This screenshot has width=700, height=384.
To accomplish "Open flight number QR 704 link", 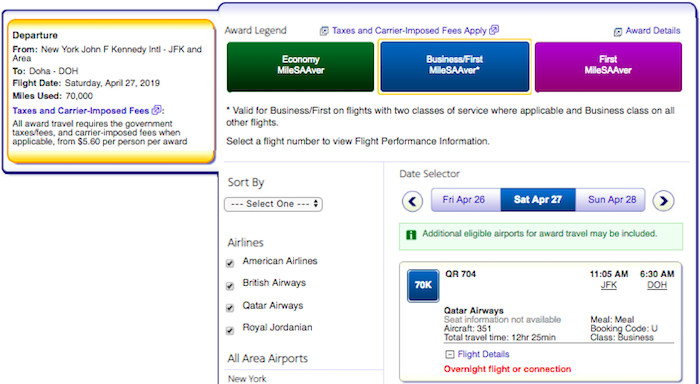I will (x=460, y=274).
